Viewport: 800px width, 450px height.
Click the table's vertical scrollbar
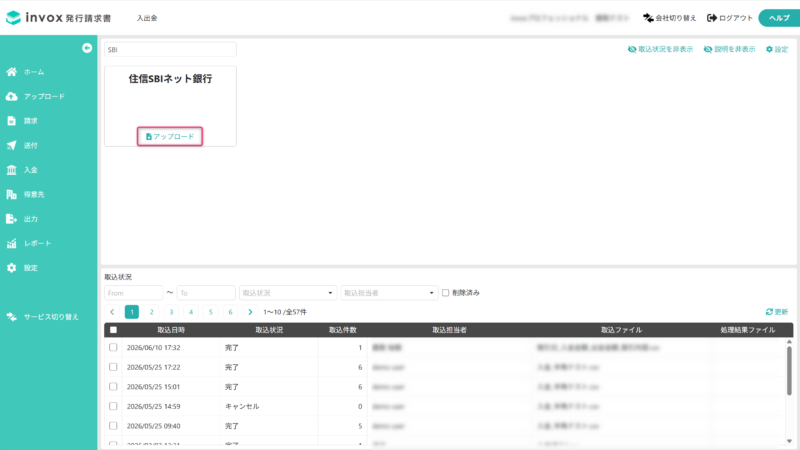click(789, 370)
